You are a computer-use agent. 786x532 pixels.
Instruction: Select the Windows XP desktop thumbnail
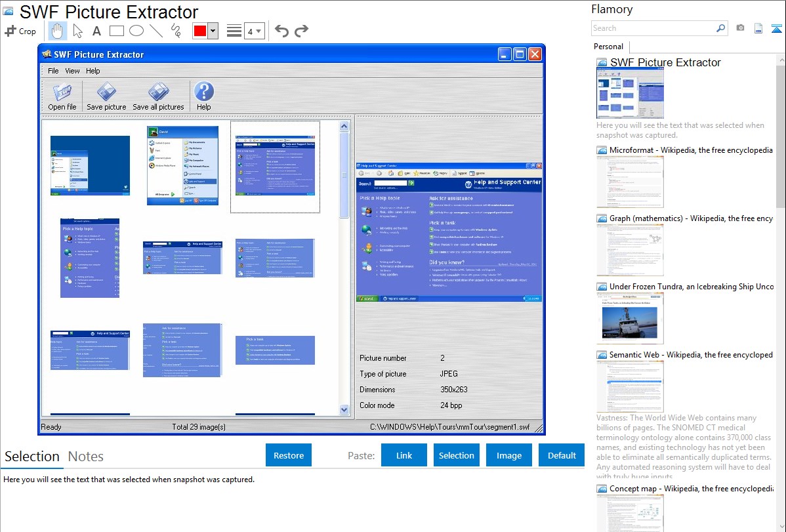pos(91,165)
